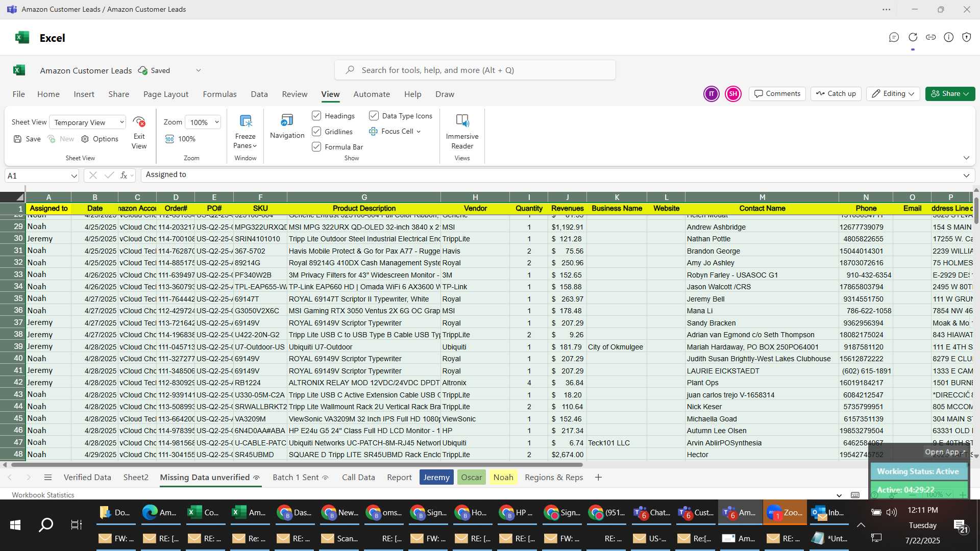Toggle Focus Cell highlight
This screenshot has height=551, width=980.
[391, 131]
